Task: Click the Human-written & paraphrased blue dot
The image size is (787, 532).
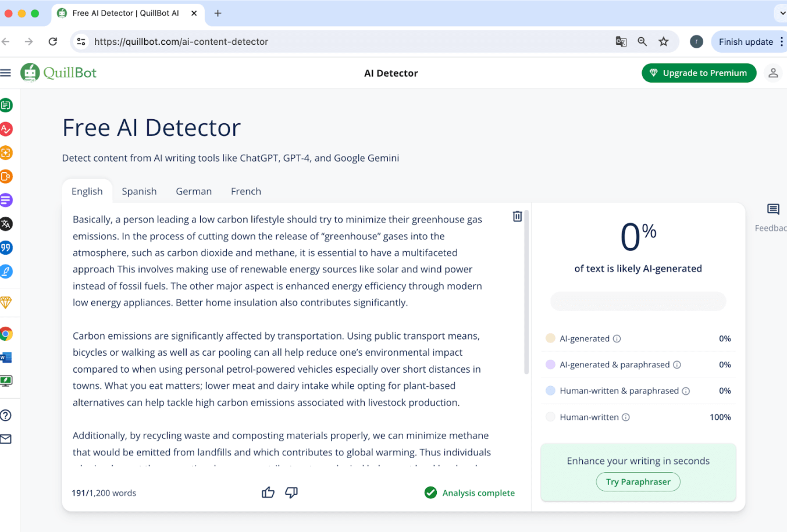Action: click(550, 391)
